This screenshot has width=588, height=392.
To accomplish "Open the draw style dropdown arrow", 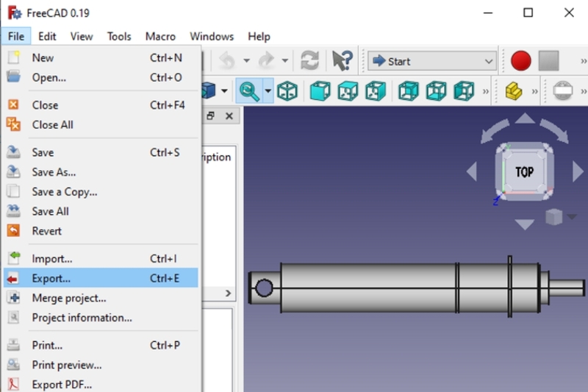I will coord(224,90).
